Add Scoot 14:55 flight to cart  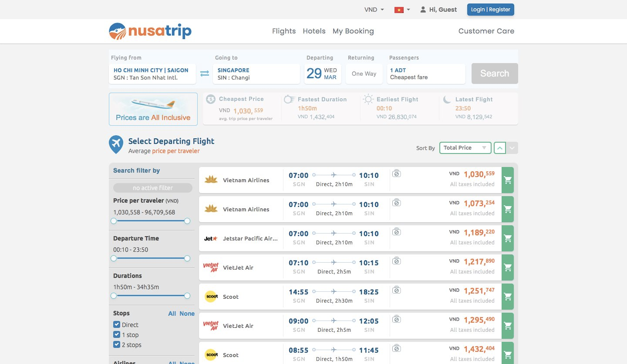pos(508,297)
